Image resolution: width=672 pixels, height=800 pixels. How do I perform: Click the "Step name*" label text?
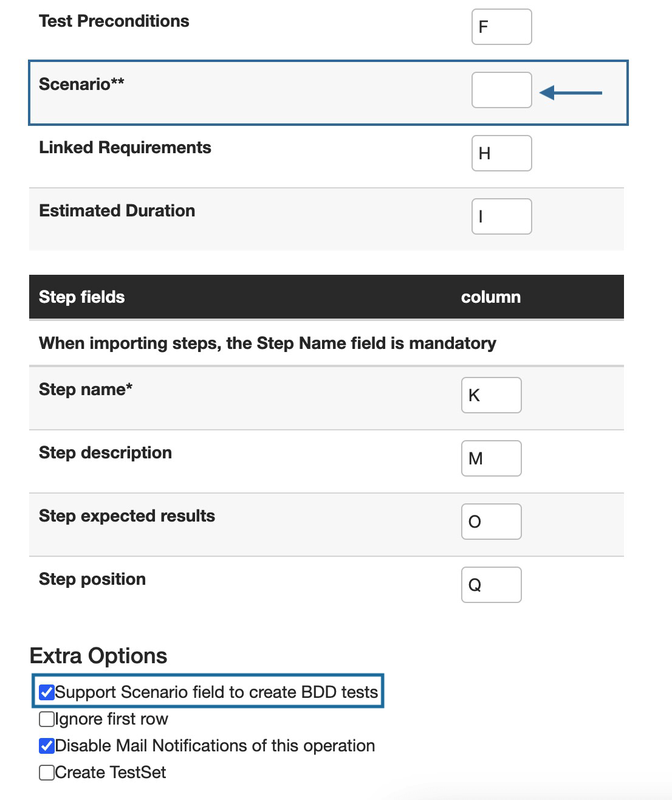pos(86,390)
